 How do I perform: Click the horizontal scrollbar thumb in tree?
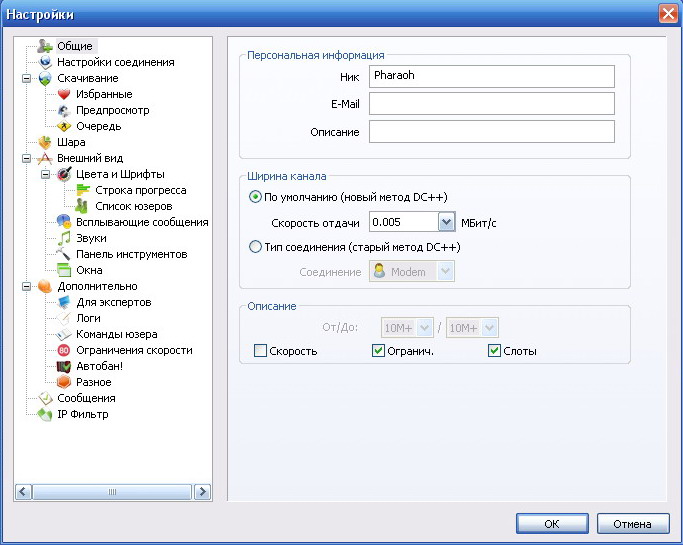click(112, 492)
